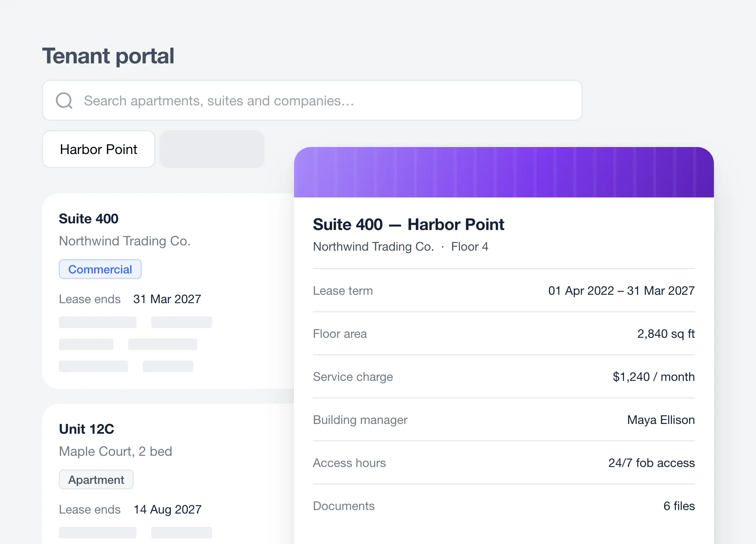Viewport: 756px width, 544px height.
Task: Select the Harbor Point filter chip
Action: (99, 149)
